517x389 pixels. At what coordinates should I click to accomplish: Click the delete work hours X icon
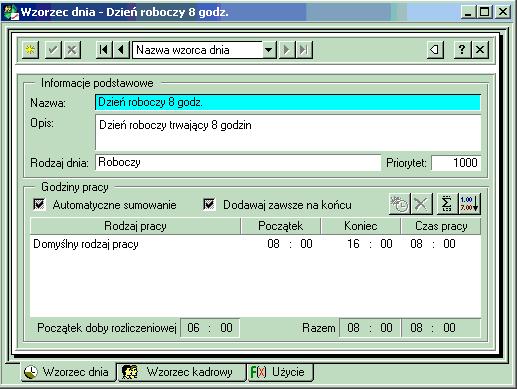[421, 204]
